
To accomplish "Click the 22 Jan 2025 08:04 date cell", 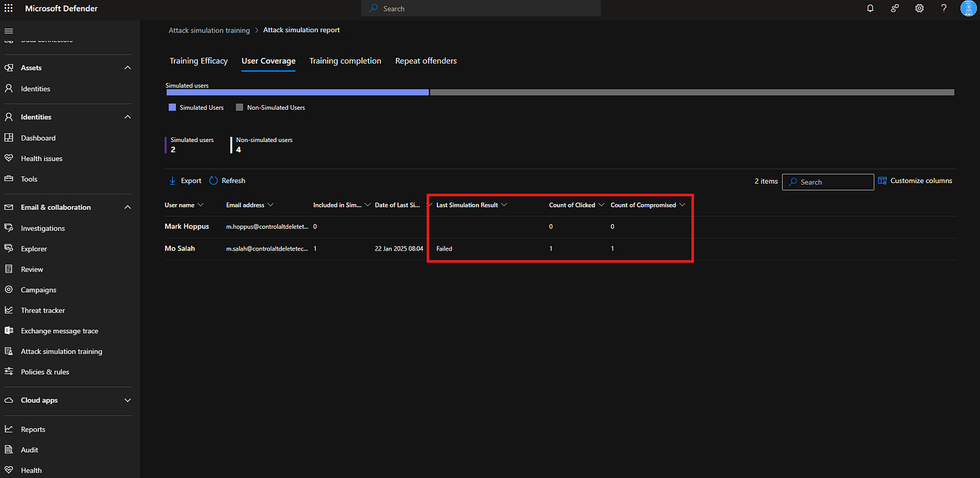I will [399, 249].
